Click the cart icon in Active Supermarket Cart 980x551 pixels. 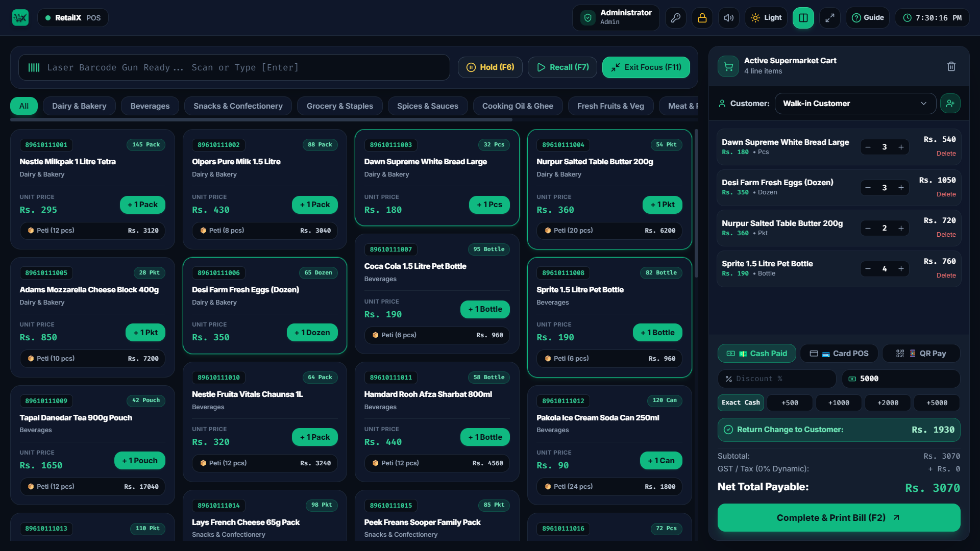(x=728, y=66)
